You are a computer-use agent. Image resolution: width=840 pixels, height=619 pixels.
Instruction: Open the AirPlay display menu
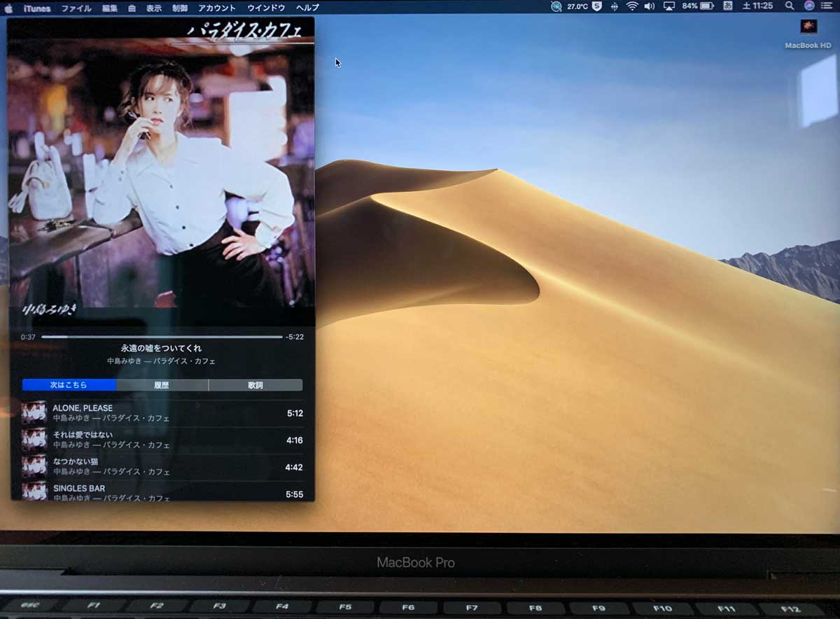(669, 6)
